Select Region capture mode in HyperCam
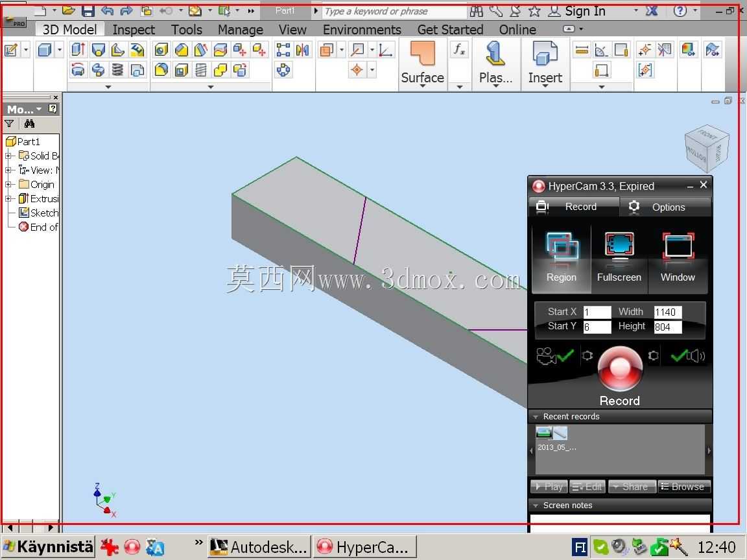This screenshot has width=747, height=560. [x=561, y=259]
